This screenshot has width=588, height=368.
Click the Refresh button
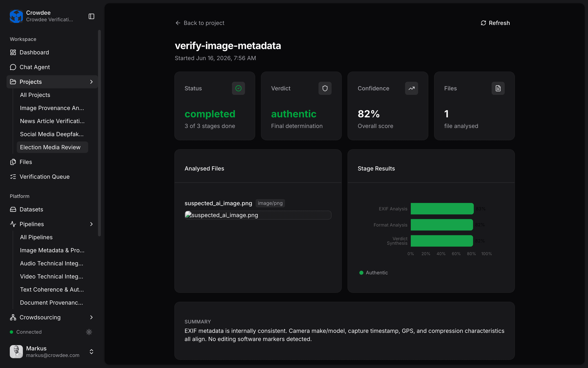click(495, 23)
